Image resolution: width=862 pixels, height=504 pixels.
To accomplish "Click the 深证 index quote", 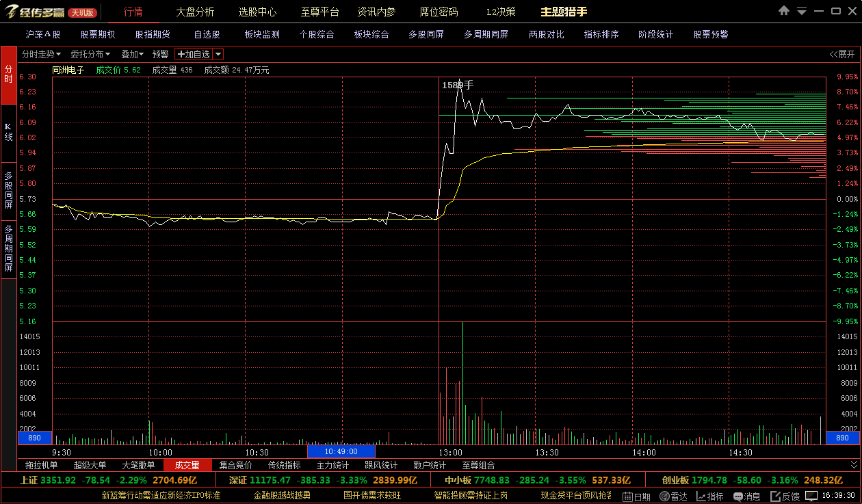I will tap(323, 480).
